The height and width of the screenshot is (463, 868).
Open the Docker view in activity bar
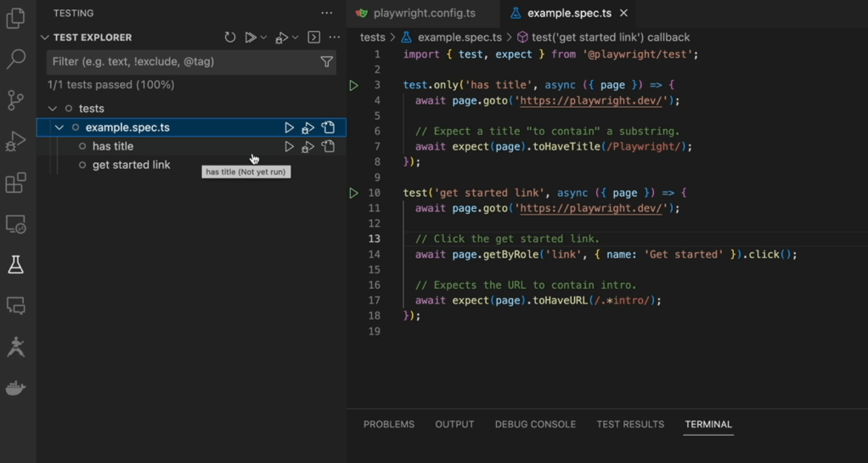[15, 388]
